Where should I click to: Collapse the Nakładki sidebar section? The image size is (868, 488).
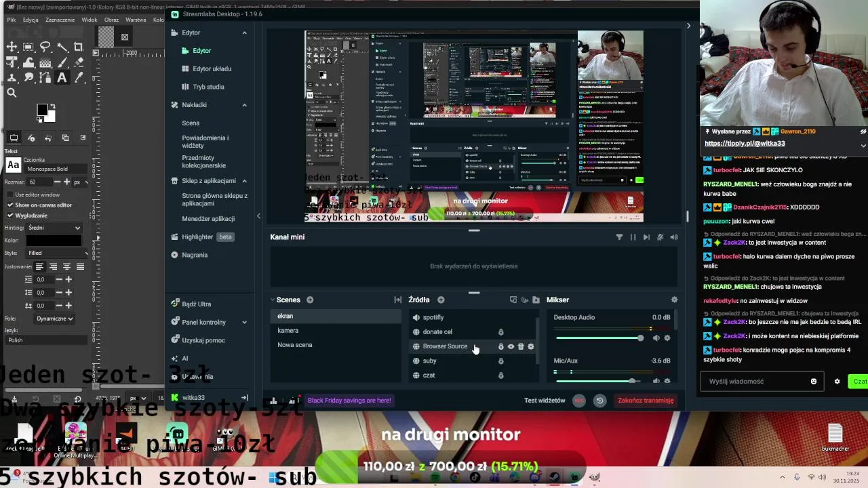[x=244, y=105]
